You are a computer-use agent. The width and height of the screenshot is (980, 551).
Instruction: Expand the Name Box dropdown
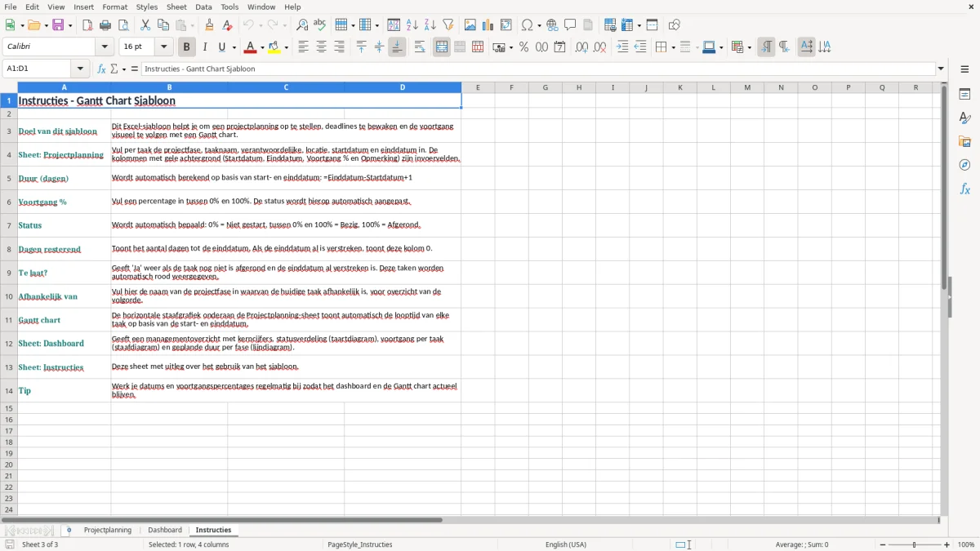pyautogui.click(x=81, y=69)
